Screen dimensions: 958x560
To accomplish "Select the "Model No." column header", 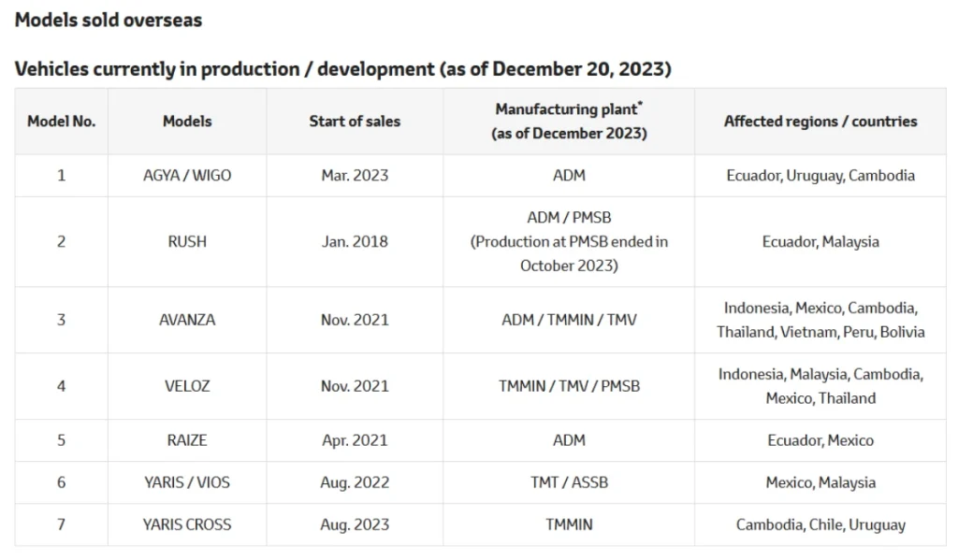I will click(62, 122).
